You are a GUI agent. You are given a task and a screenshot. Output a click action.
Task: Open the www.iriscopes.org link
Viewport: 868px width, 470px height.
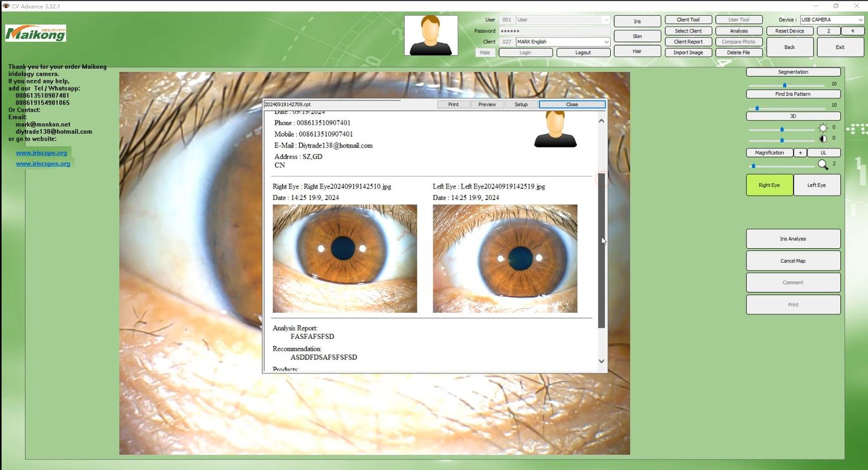43,164
